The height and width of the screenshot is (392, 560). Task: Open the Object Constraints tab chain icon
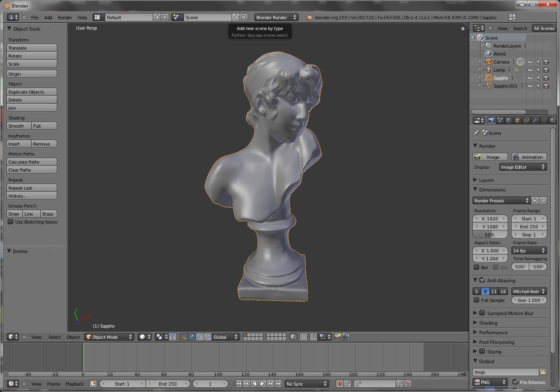526,120
